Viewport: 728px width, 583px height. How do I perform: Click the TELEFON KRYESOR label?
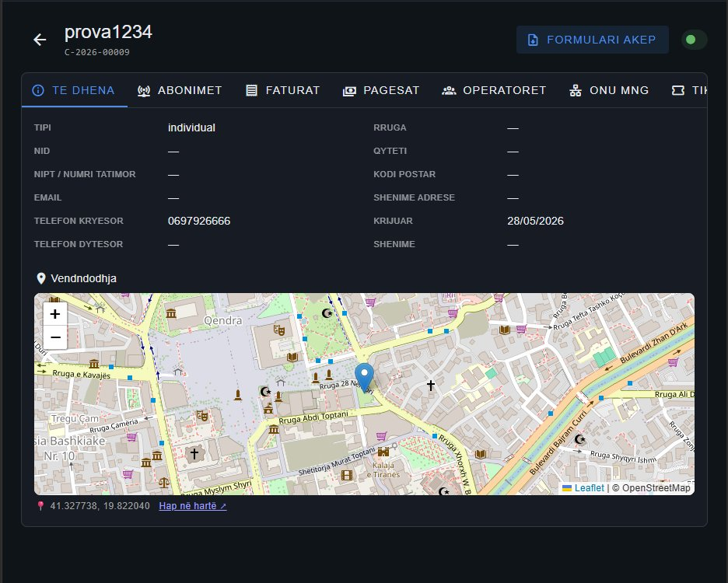[79, 221]
